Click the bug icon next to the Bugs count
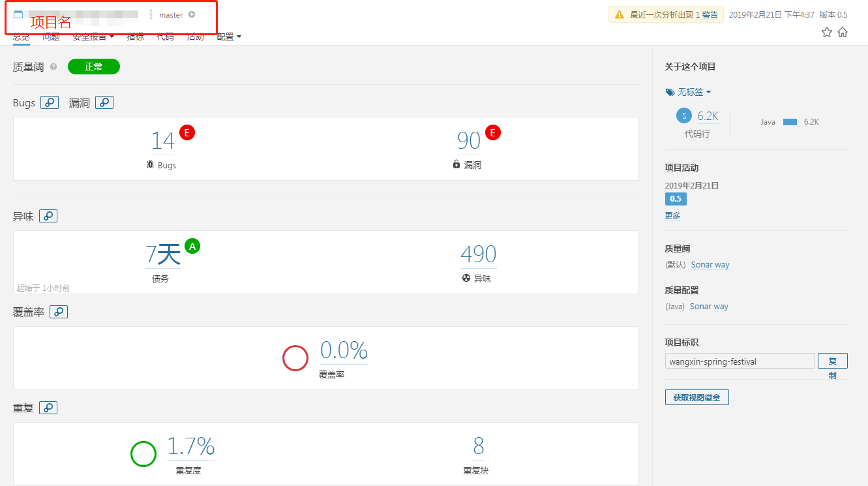The height and width of the screenshot is (486, 868). coord(151,165)
